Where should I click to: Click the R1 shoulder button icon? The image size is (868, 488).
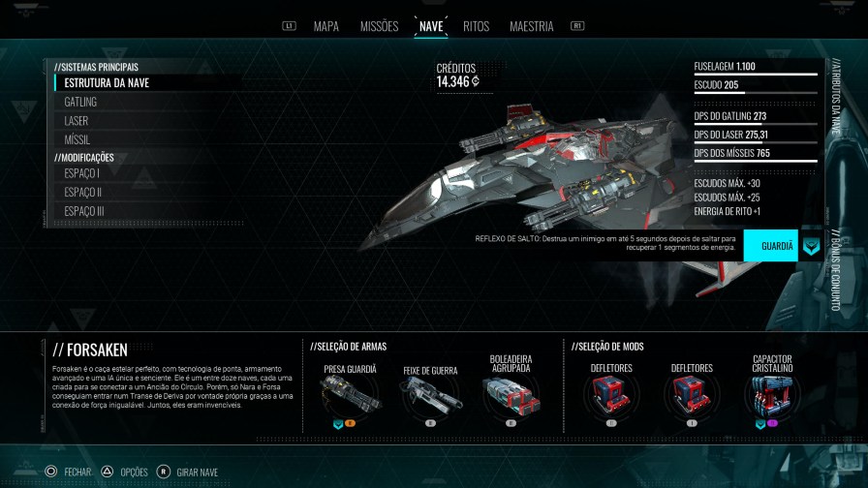coord(577,26)
